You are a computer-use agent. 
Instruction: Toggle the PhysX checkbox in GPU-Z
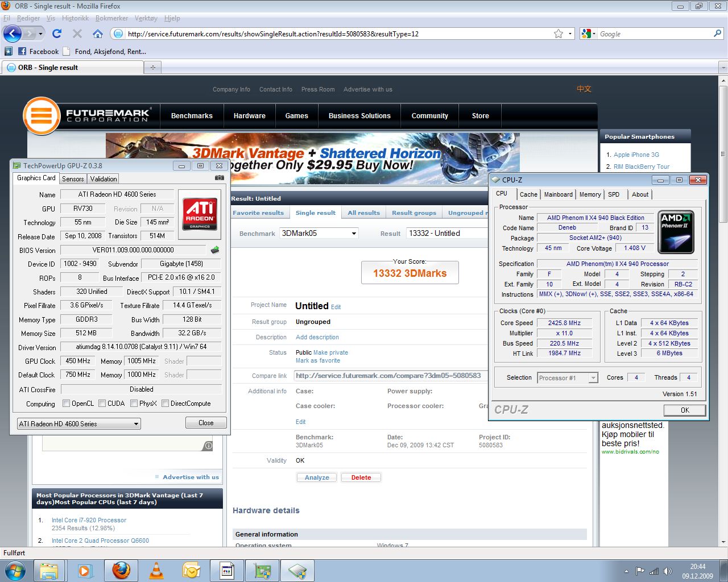click(x=134, y=404)
